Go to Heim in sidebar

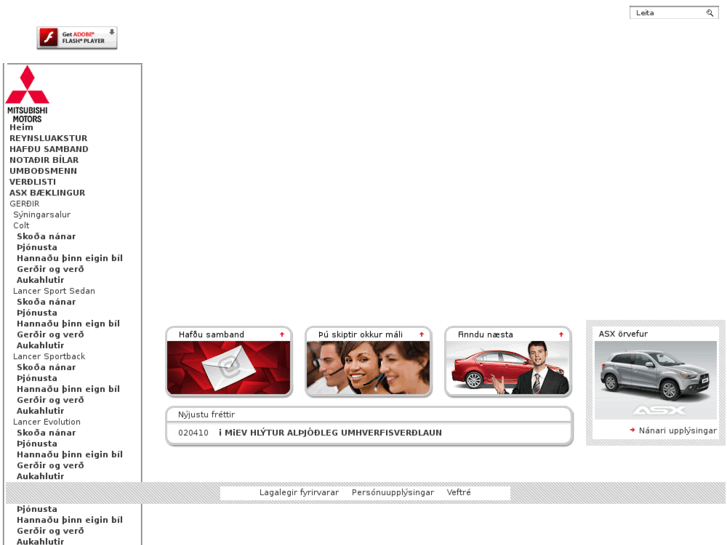pyautogui.click(x=21, y=128)
